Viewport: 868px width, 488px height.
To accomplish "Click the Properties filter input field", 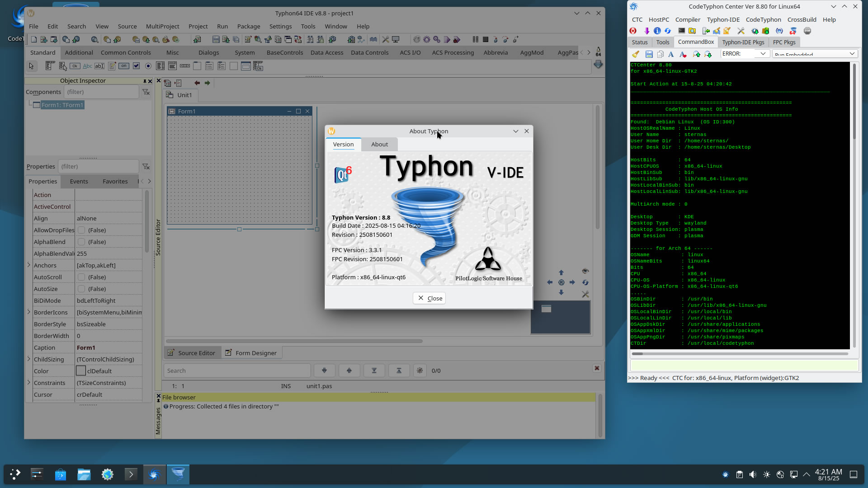I will 99,166.
